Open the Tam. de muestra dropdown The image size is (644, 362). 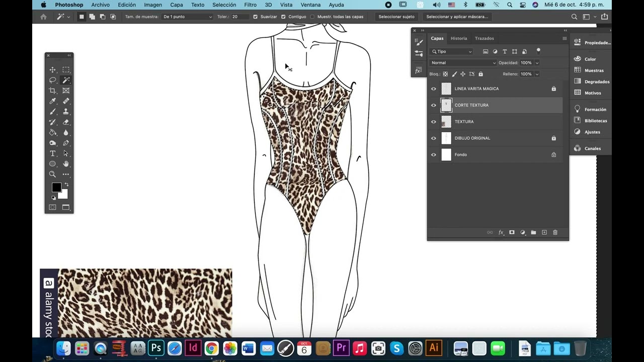[x=188, y=17]
